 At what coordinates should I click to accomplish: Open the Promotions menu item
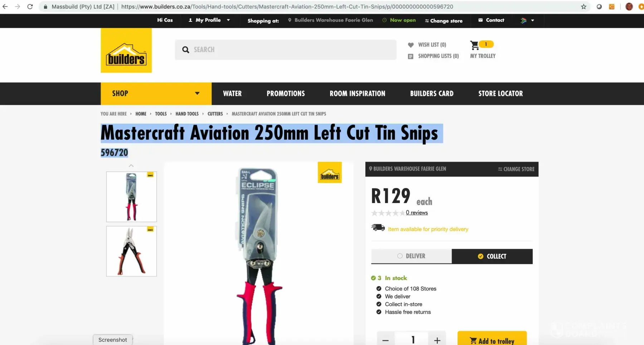[286, 94]
